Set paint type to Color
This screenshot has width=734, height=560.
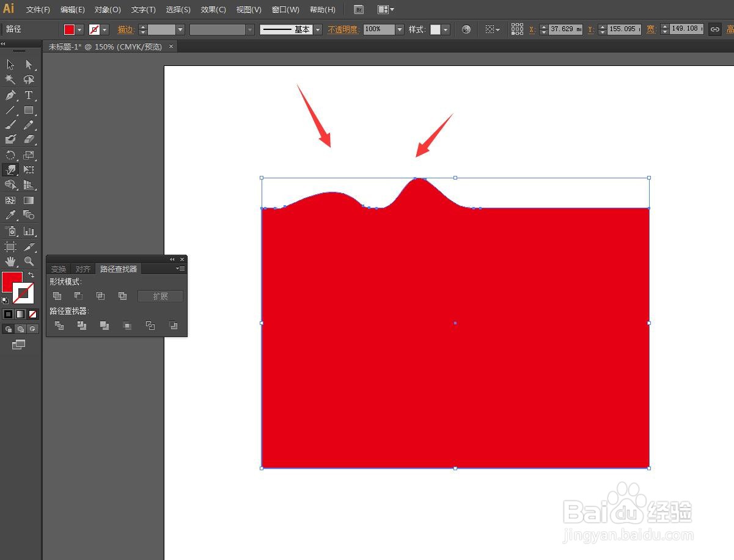coord(8,314)
